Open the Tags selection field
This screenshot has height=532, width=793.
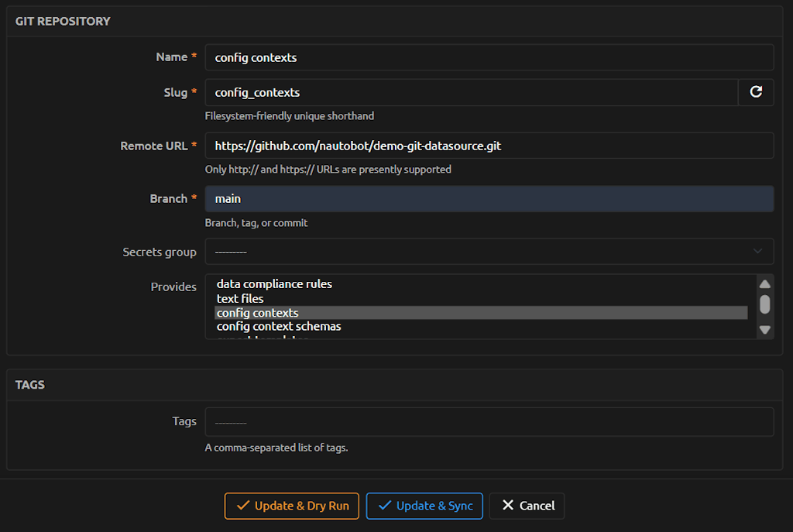[489, 422]
